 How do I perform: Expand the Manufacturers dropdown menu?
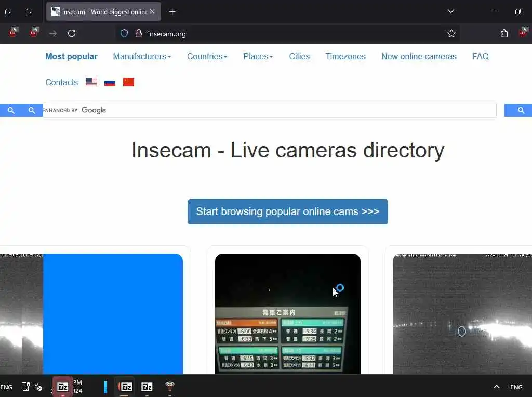click(x=142, y=56)
